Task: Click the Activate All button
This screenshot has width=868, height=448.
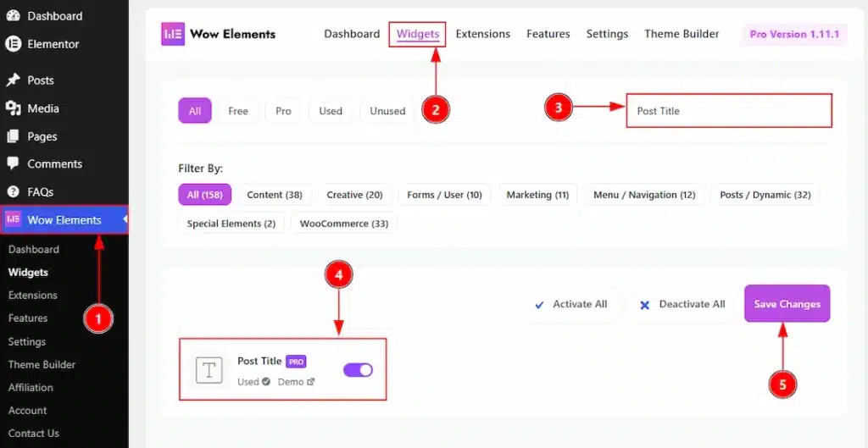Action: pos(570,304)
